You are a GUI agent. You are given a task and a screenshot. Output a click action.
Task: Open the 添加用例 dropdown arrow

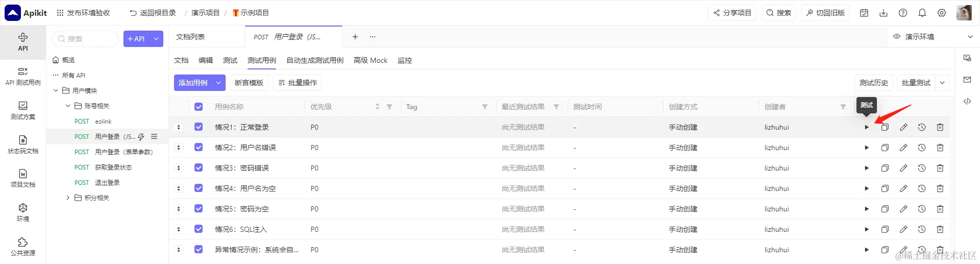pyautogui.click(x=218, y=83)
